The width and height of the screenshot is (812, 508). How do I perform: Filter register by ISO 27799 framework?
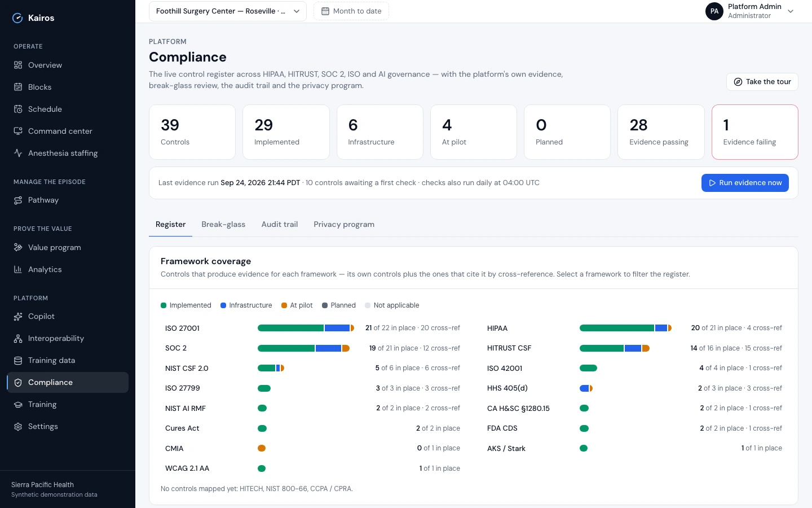[312, 388]
